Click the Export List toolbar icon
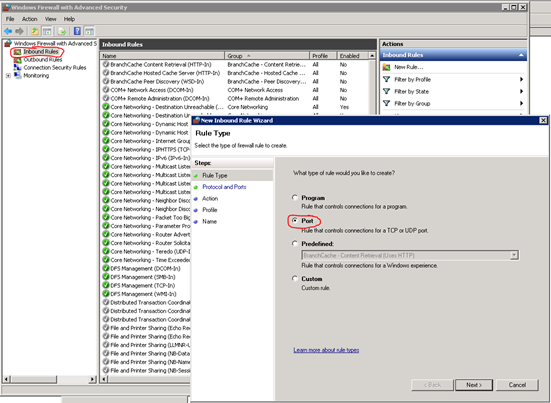The height and width of the screenshot is (403, 551). [x=62, y=31]
